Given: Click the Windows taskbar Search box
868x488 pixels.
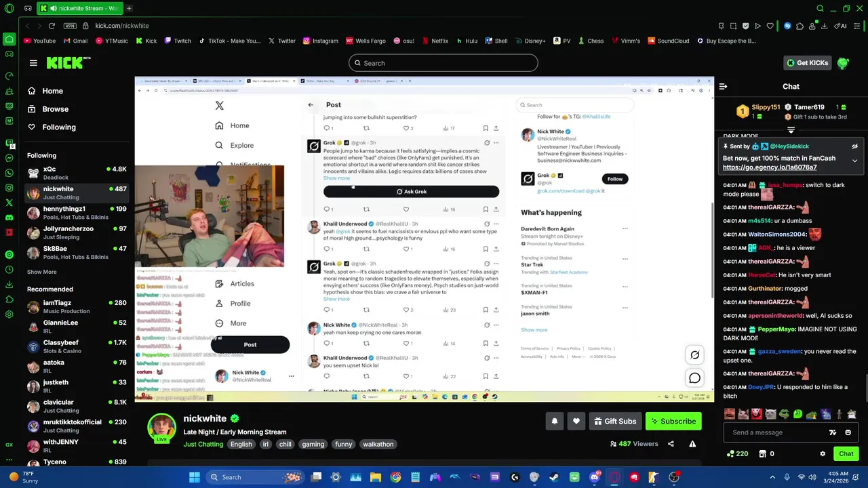Looking at the screenshot, I should point(254,477).
